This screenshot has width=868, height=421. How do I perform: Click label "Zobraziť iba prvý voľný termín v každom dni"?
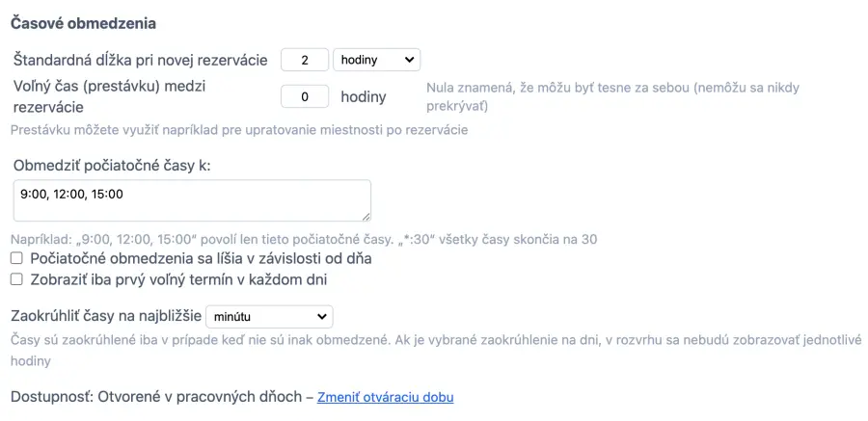coord(178,279)
